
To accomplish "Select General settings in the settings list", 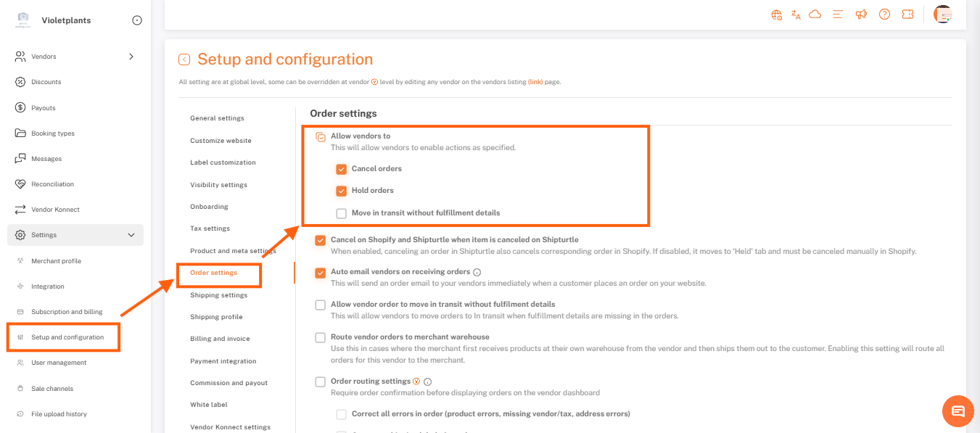I will coord(217,118).
